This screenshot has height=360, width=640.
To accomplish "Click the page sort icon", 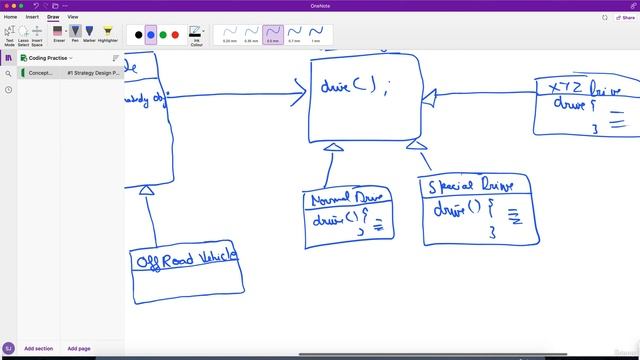I will click(116, 58).
